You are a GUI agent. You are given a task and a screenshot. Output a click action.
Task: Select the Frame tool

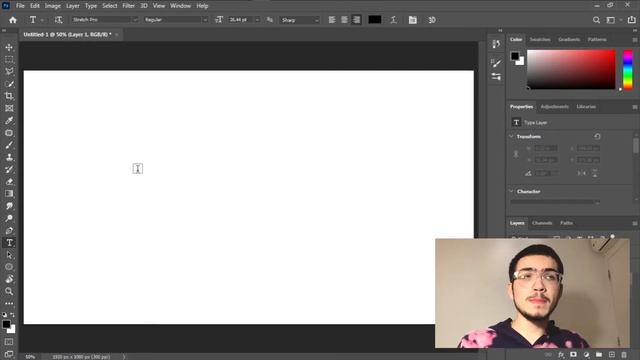click(9, 108)
